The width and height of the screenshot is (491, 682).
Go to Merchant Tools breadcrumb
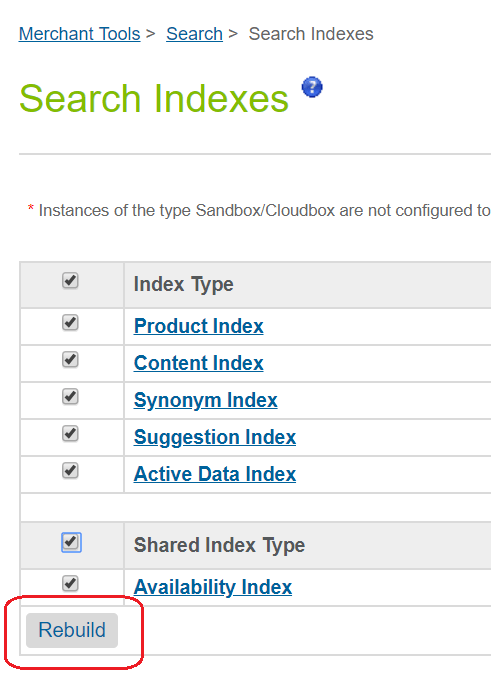(x=80, y=33)
